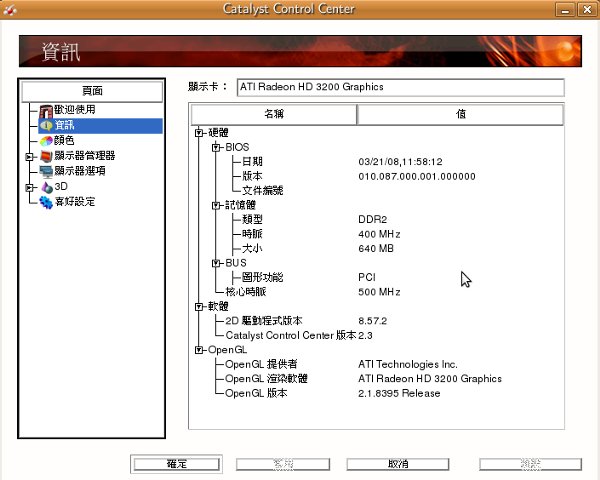The image size is (600, 480).
Task: Open the 3D settings icon
Action: coord(47,187)
